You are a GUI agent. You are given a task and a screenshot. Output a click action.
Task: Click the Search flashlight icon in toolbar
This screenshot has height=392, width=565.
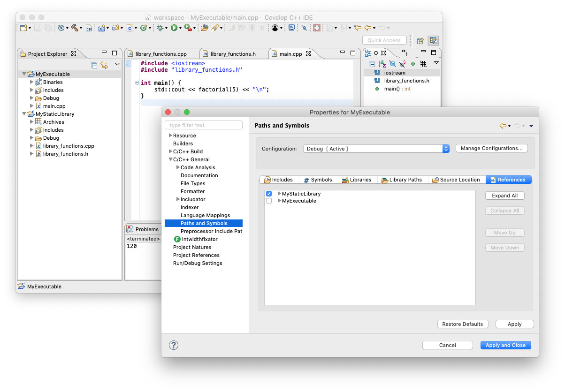(215, 28)
